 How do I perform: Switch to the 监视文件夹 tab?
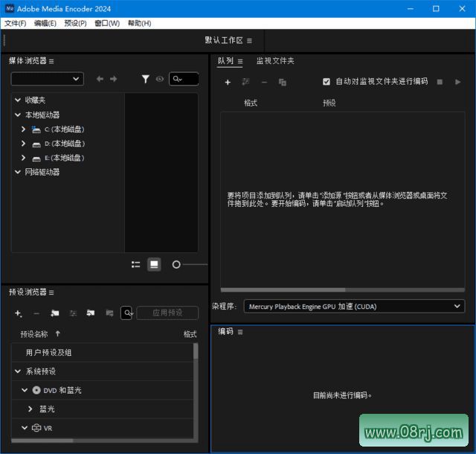tap(275, 61)
